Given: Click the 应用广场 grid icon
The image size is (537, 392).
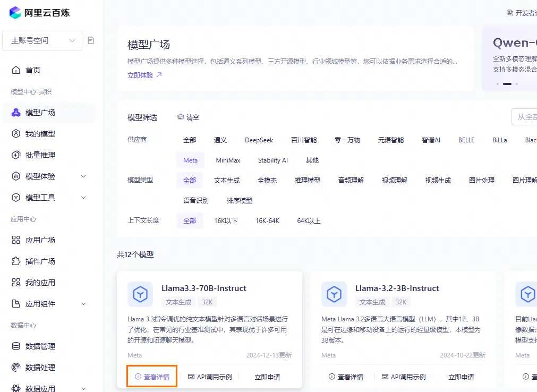Looking at the screenshot, I should (x=16, y=240).
